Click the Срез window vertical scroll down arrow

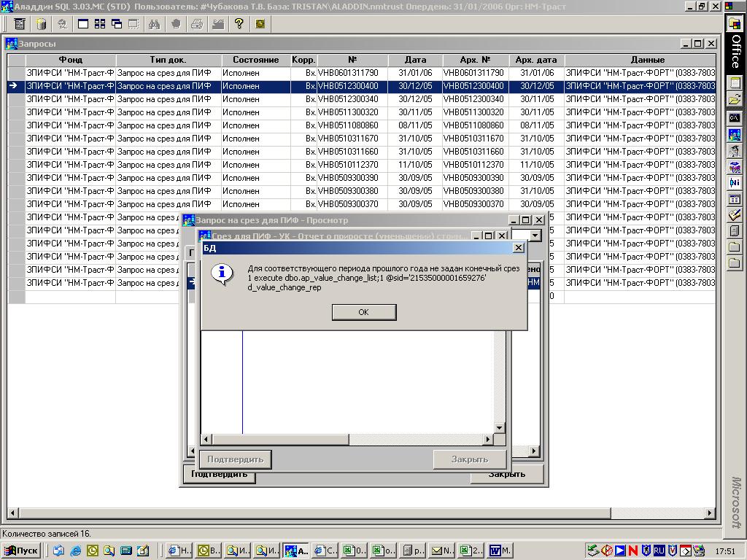click(499, 428)
